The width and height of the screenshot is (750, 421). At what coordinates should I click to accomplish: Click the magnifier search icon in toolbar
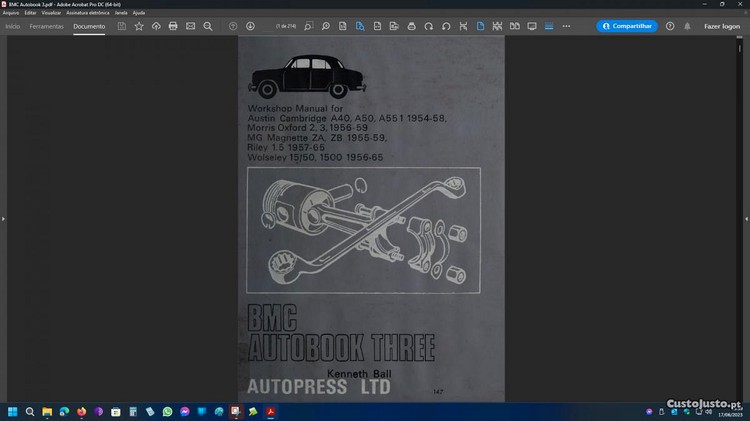pyautogui.click(x=208, y=26)
